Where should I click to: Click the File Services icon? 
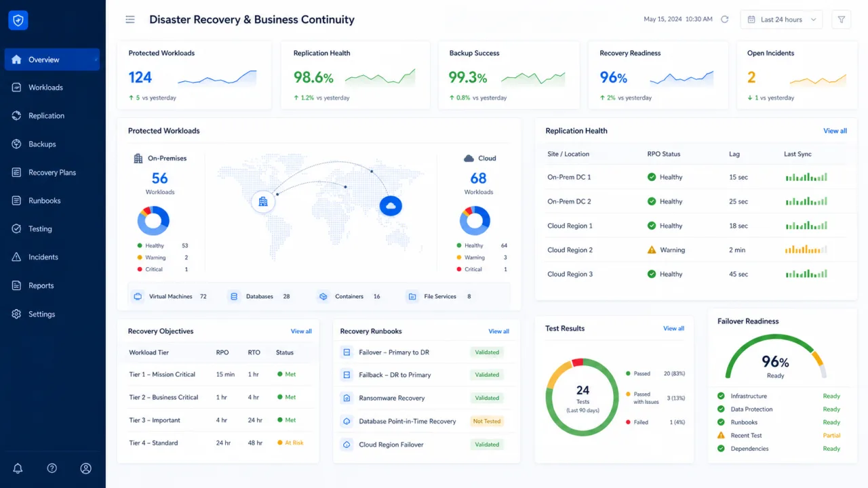(412, 296)
